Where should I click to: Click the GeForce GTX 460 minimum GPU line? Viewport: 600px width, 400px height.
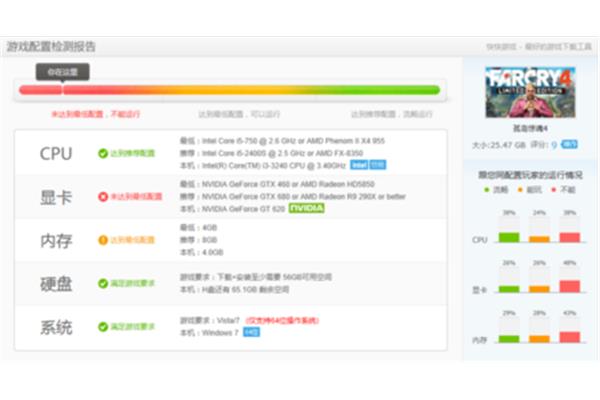coord(277,184)
